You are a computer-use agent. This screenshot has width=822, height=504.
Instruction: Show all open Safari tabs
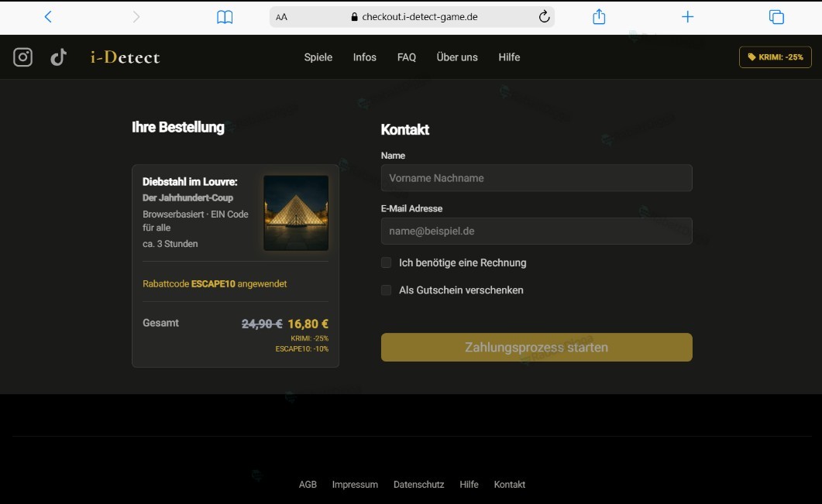coord(776,17)
